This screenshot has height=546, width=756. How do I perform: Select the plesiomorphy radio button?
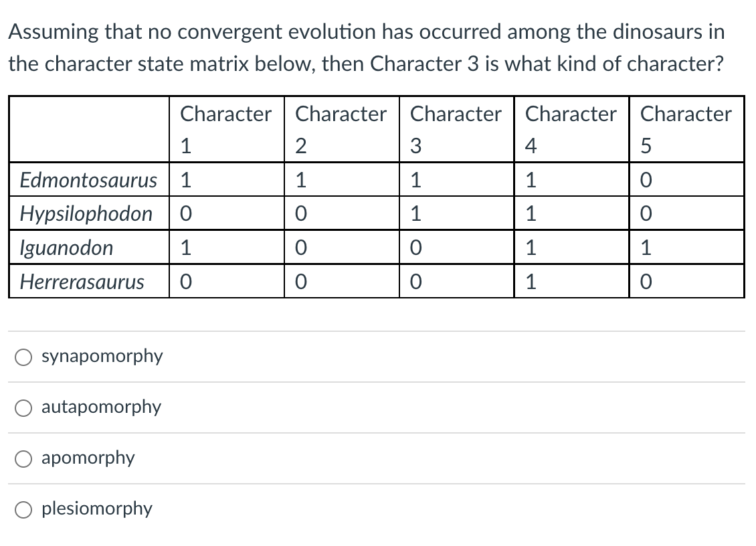(23, 509)
